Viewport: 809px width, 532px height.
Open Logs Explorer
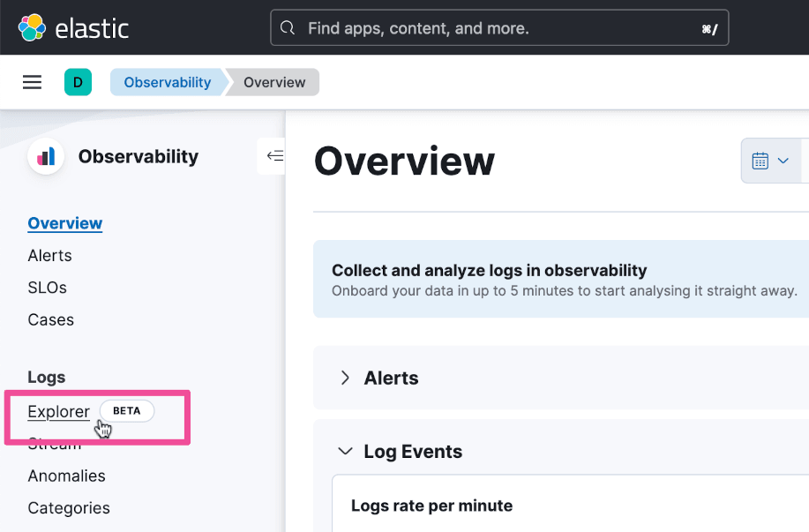pos(58,411)
